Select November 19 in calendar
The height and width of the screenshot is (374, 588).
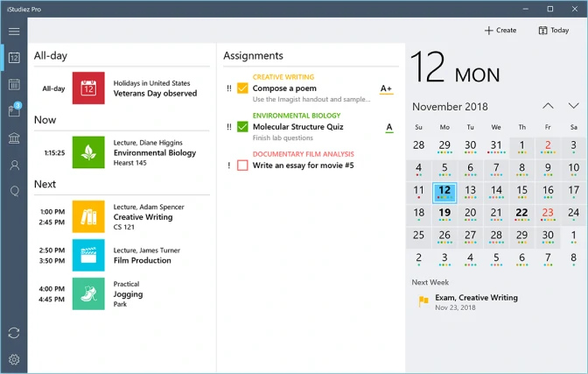[444, 215]
